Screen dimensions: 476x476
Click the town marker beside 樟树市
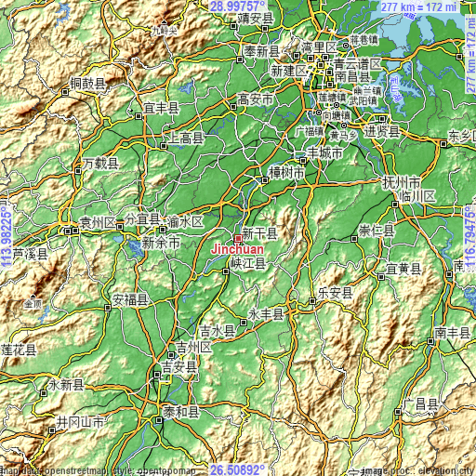pyautogui.click(x=265, y=180)
